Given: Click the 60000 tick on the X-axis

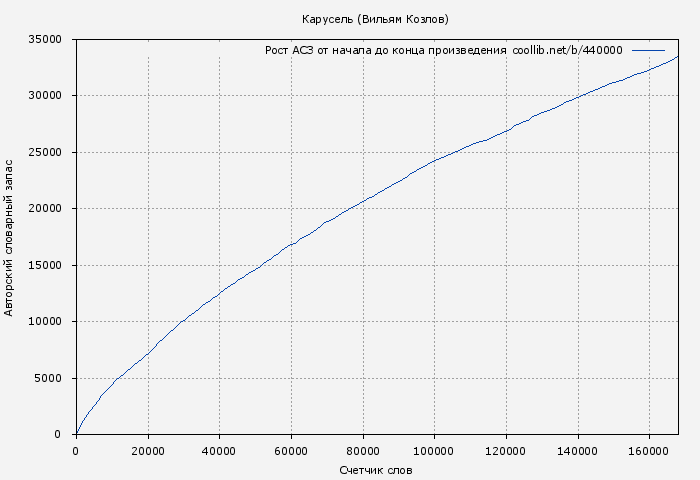Looking at the screenshot, I should pos(291,450).
